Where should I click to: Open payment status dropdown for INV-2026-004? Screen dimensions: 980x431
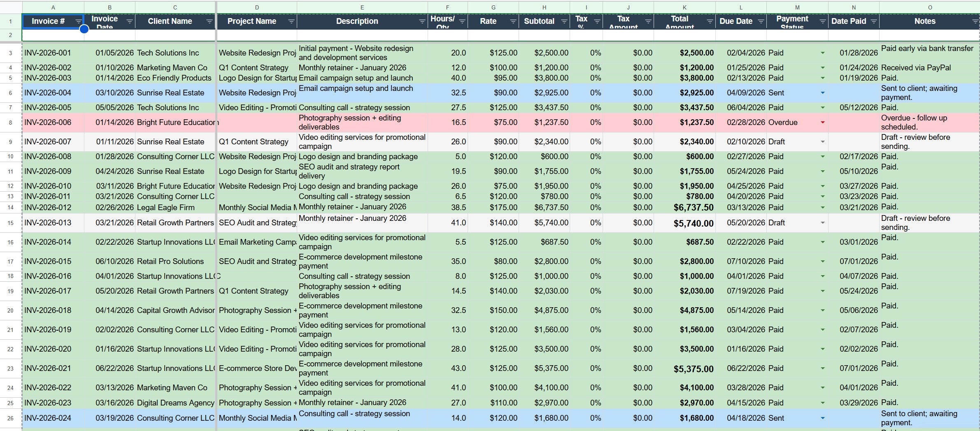[822, 93]
